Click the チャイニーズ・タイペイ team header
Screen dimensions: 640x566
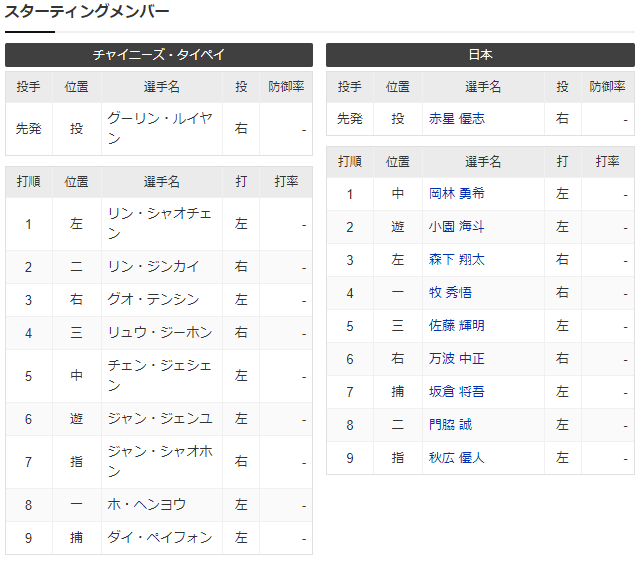159,55
